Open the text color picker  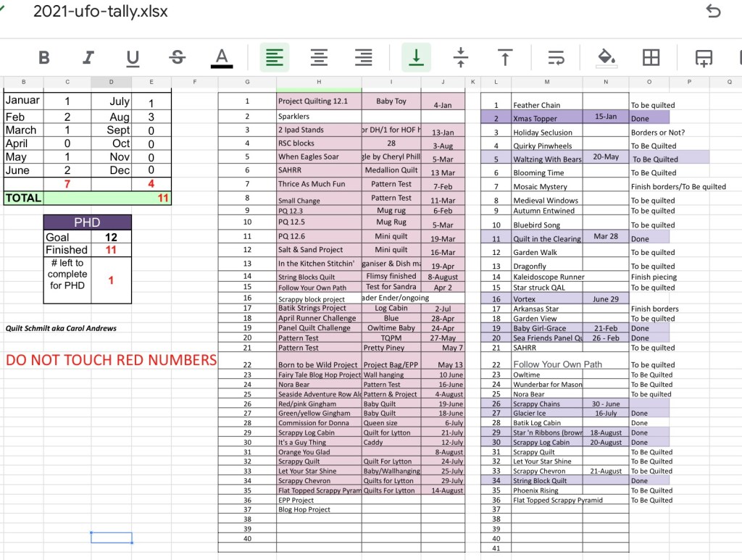pos(222,57)
